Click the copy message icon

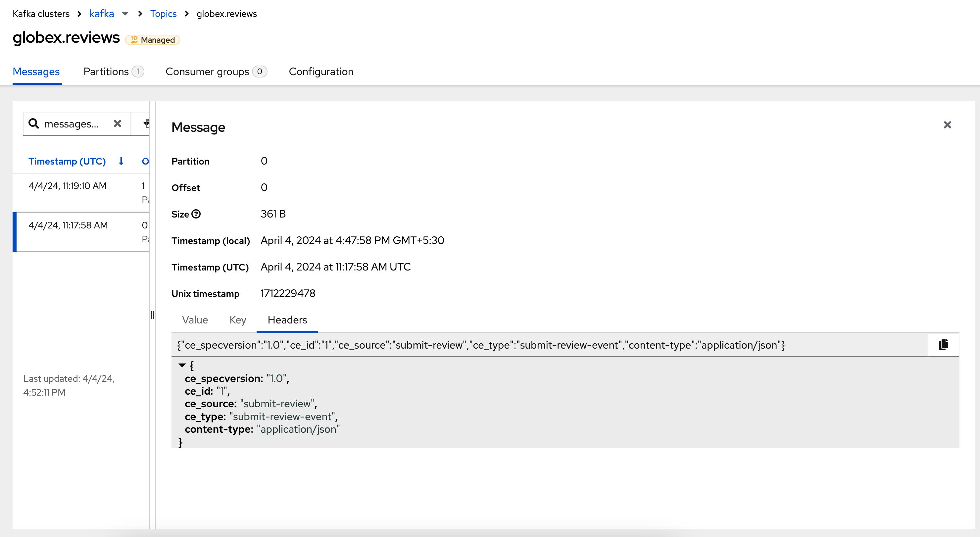tap(944, 345)
